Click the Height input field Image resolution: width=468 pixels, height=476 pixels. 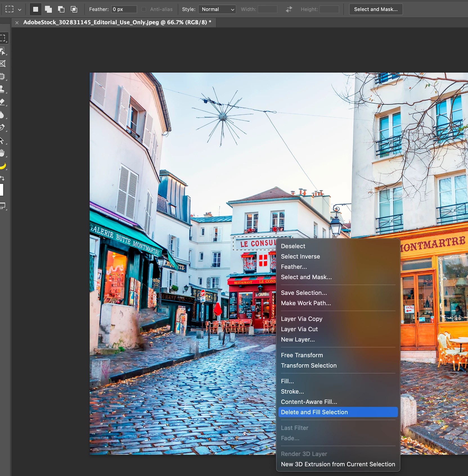click(329, 9)
